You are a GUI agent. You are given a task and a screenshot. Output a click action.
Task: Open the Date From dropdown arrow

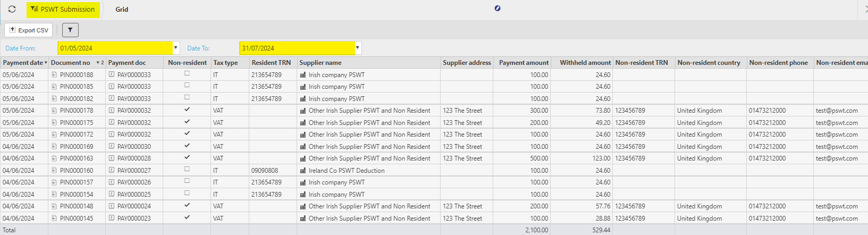click(176, 48)
